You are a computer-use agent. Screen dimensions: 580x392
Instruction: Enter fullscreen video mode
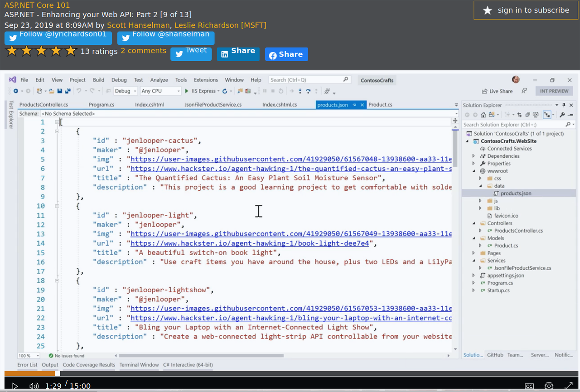[x=569, y=386]
